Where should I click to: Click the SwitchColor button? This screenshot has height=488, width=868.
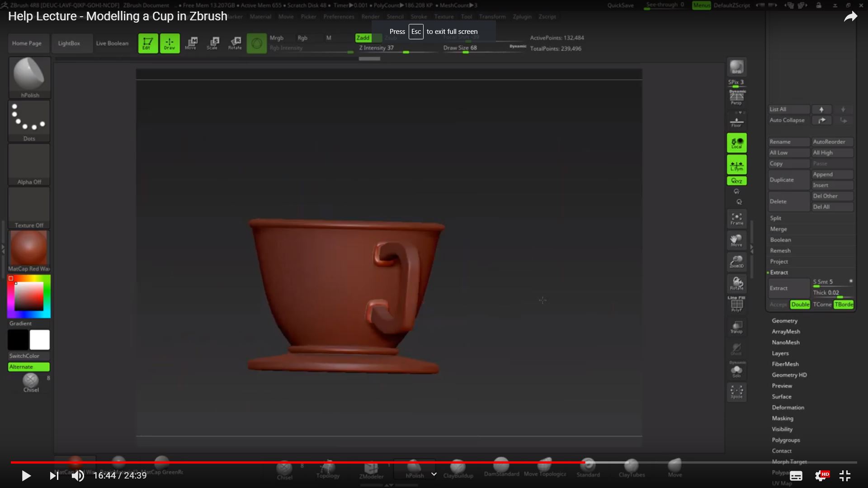[x=29, y=356]
